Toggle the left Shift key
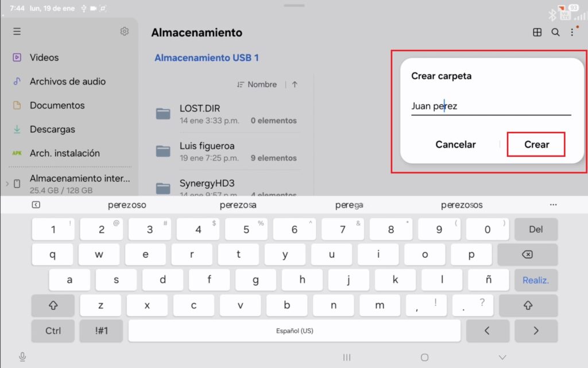This screenshot has height=368, width=588. [x=53, y=305]
